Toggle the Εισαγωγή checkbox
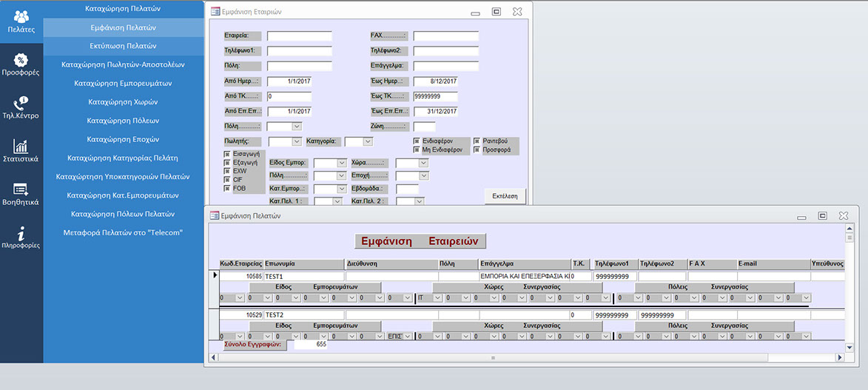This screenshot has height=390, width=868. [227, 154]
